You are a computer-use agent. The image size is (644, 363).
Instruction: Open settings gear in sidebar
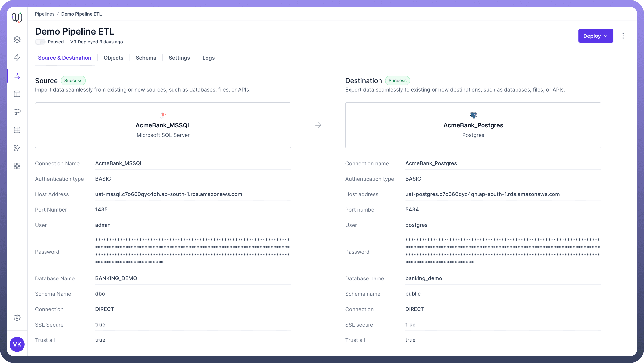pos(17,318)
